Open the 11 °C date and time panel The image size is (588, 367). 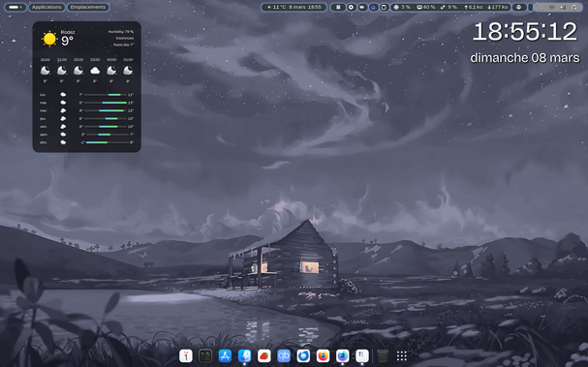point(294,7)
